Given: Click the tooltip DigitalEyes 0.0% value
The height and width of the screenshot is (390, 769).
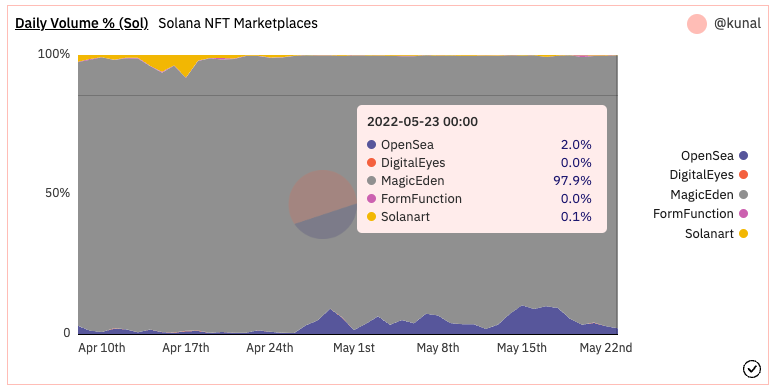Looking at the screenshot, I should pyautogui.click(x=576, y=162).
